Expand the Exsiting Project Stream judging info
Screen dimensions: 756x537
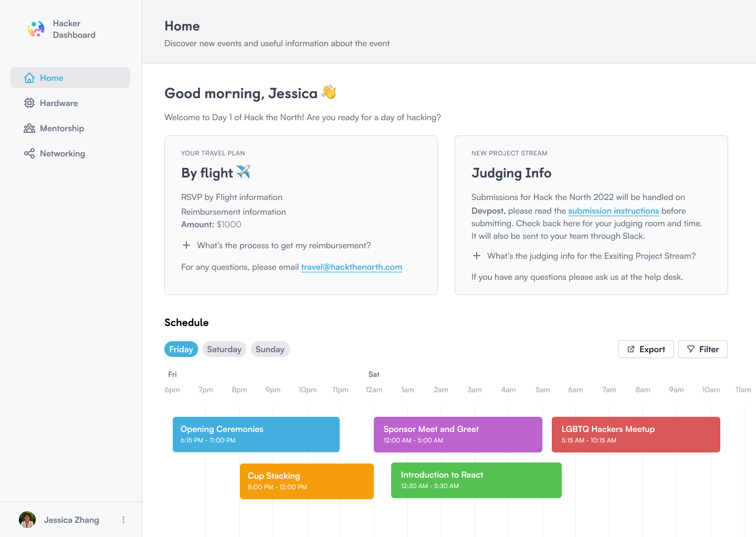[477, 256]
